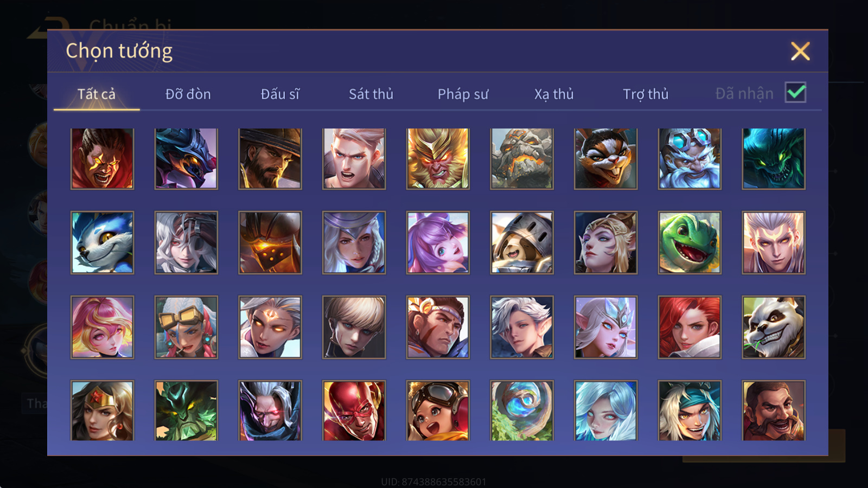Select the Wonder Woman hero portrait
Viewport: 868px width, 488px height.
pyautogui.click(x=102, y=410)
